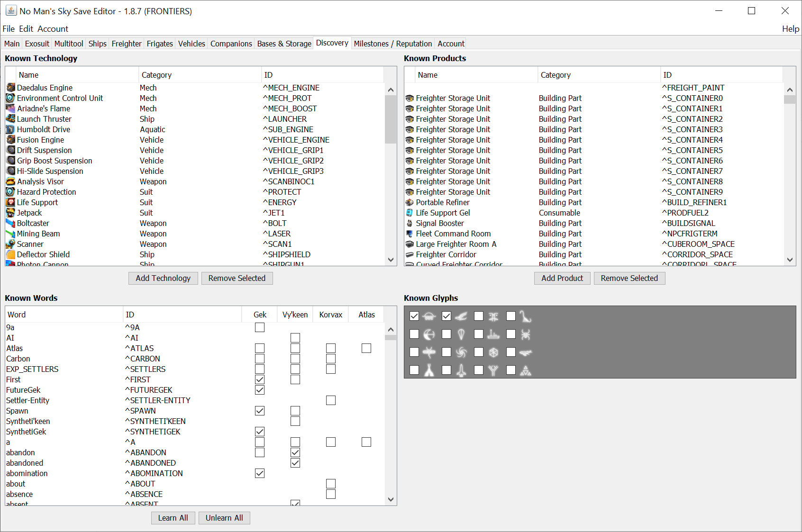Viewport: 802px width, 532px height.
Task: Open the Account menu in menu bar
Action: [x=53, y=29]
